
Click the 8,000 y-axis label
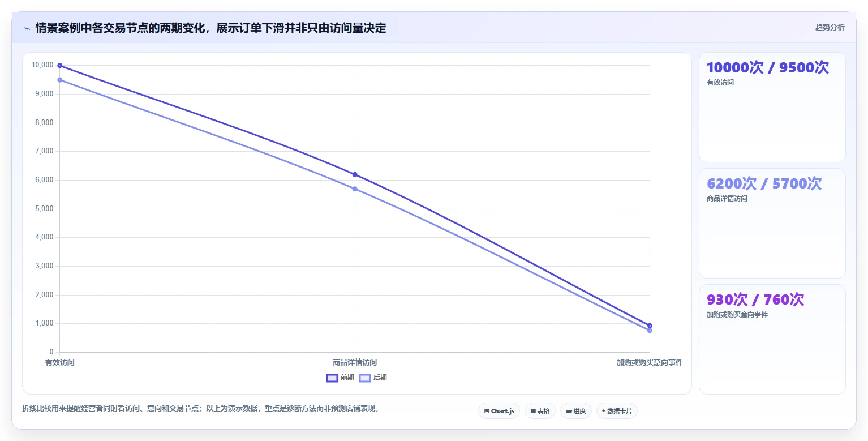tap(44, 123)
